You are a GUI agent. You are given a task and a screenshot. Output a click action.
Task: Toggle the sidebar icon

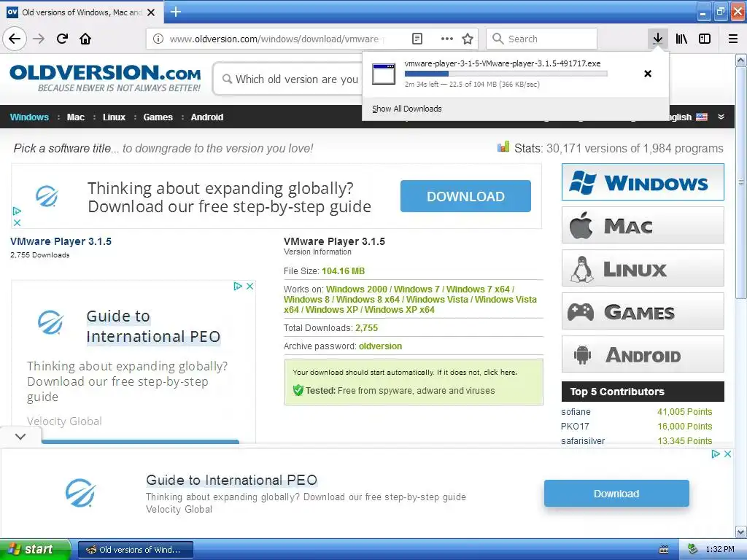coord(705,39)
